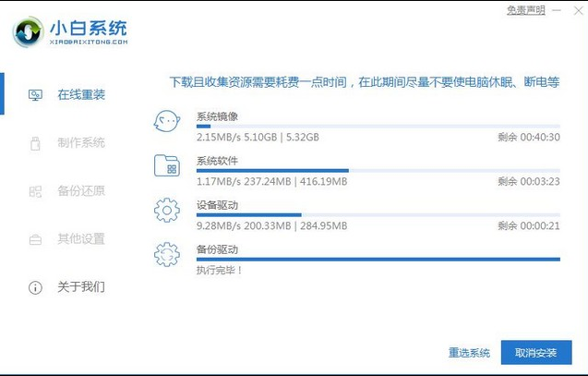The width and height of the screenshot is (588, 376).
Task: Click the 备份还原 sidebar icon
Action: (35, 191)
